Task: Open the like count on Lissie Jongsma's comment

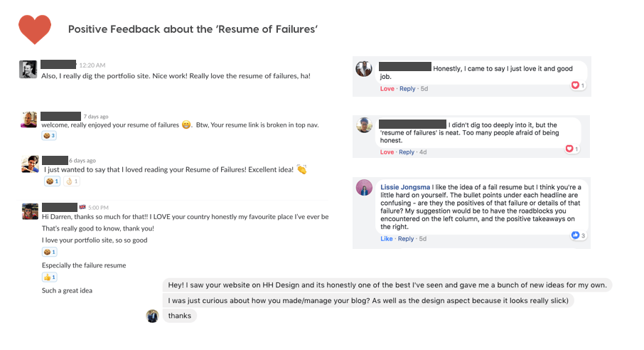Action: click(578, 235)
